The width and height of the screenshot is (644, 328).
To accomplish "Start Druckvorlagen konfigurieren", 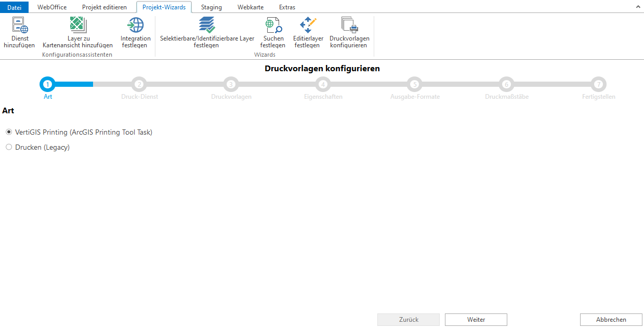I will [x=349, y=31].
